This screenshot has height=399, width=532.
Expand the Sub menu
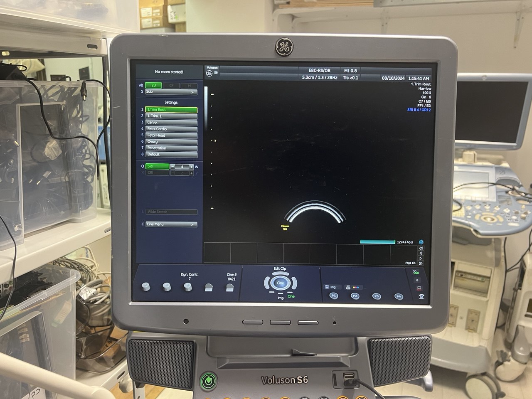pos(171,92)
